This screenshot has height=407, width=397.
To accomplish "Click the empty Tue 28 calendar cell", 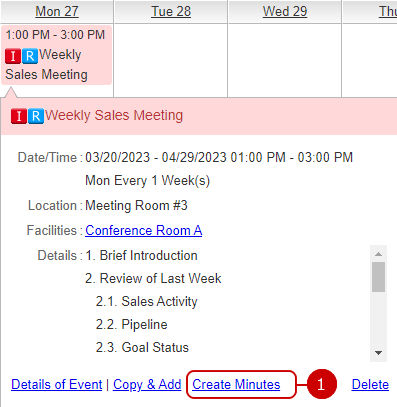I will pos(171,61).
